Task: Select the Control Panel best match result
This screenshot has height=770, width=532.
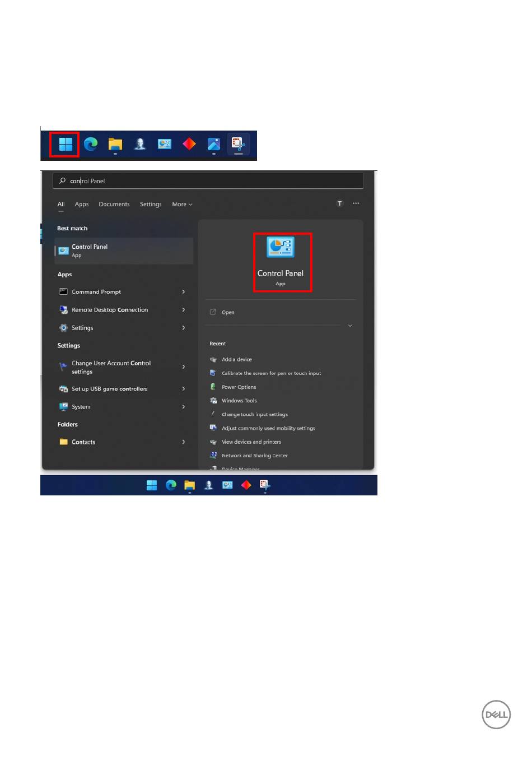Action: pyautogui.click(x=124, y=251)
